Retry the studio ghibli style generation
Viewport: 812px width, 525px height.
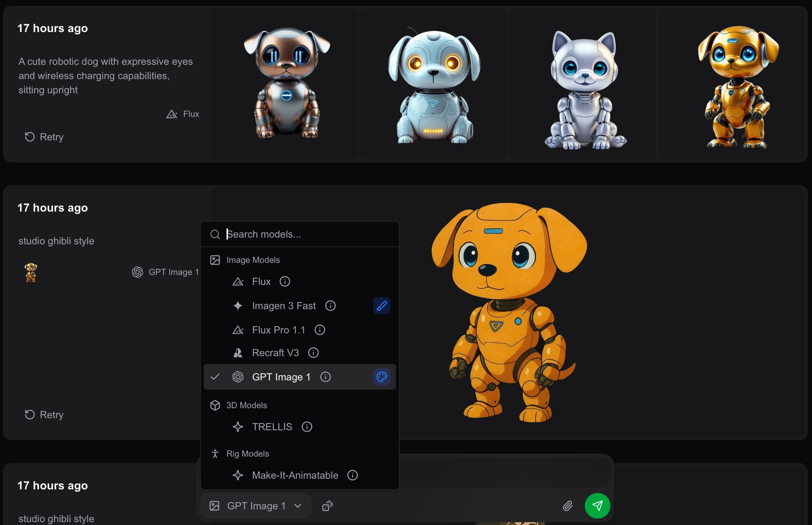(44, 415)
